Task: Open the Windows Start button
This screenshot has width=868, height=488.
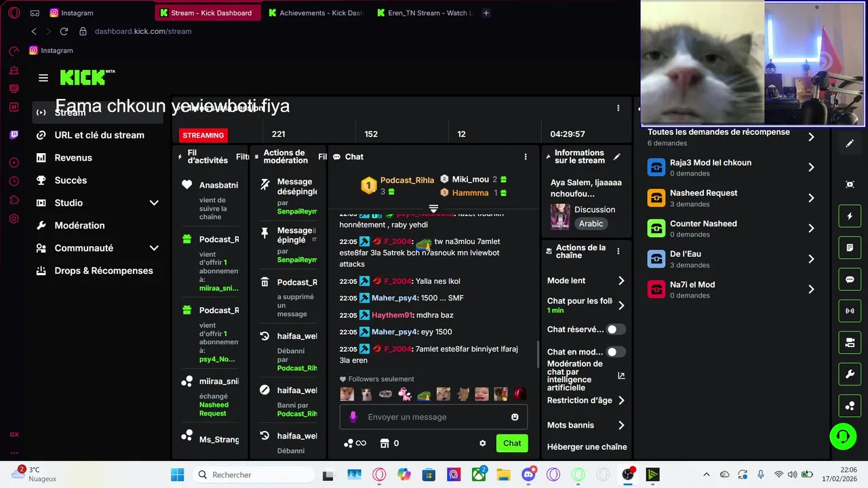Action: coord(177,474)
